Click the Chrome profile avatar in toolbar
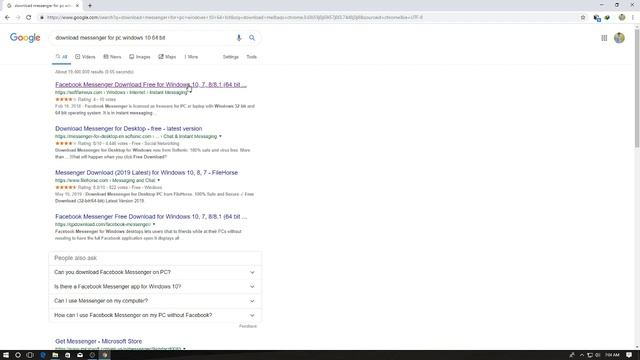This screenshot has width=640, height=360. click(x=622, y=17)
